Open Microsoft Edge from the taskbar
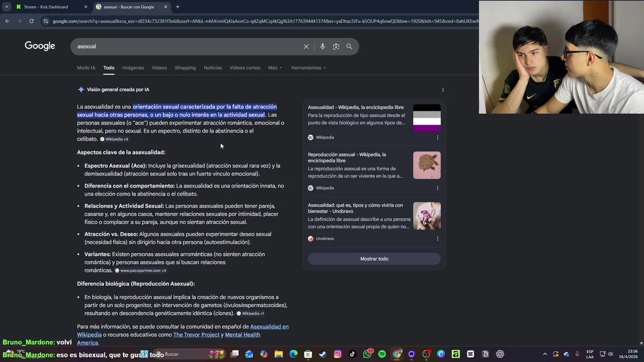The height and width of the screenshot is (362, 644). click(x=293, y=354)
